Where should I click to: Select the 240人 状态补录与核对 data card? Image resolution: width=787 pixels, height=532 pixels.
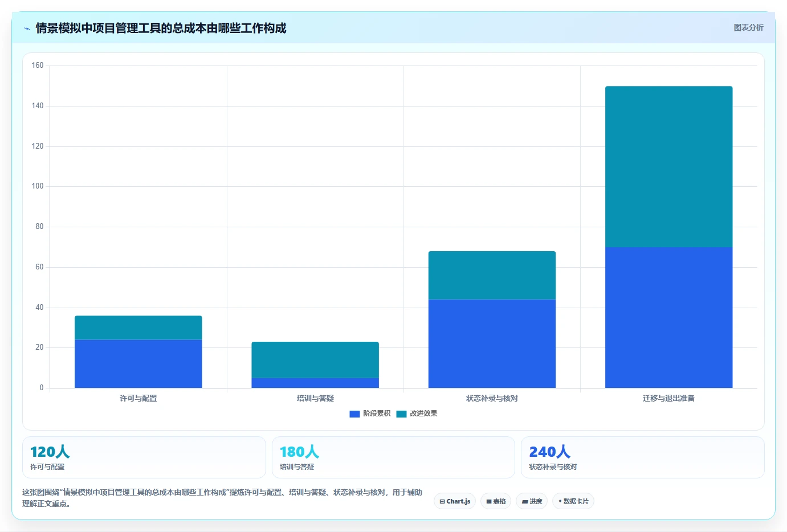click(x=643, y=457)
